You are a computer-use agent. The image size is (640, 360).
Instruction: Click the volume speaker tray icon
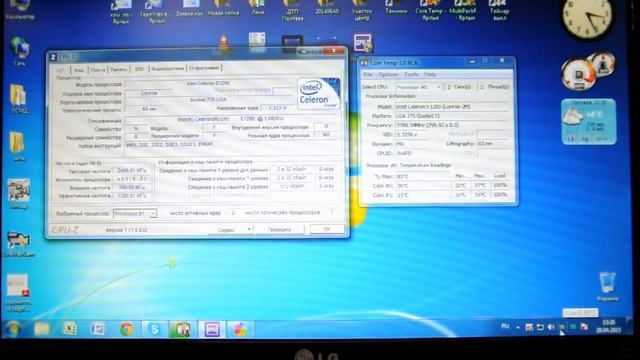point(551,327)
